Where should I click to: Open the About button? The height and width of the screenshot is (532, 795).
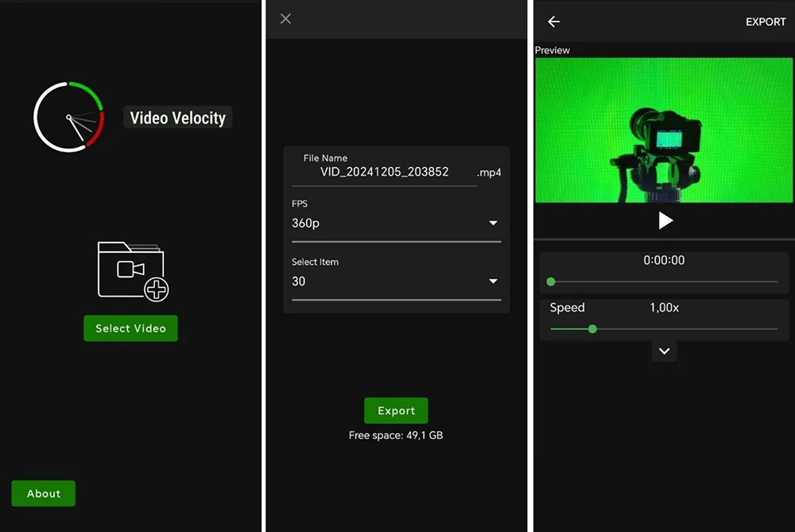point(44,494)
